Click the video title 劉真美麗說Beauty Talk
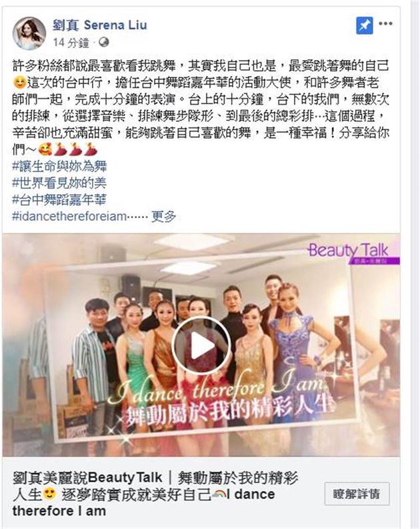This screenshot has width=420, height=529. [87, 478]
